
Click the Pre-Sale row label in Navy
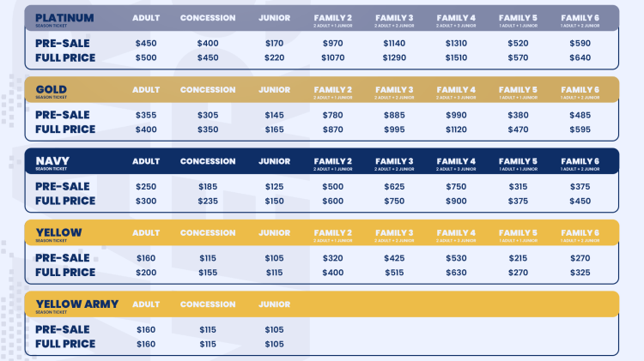pos(63,187)
